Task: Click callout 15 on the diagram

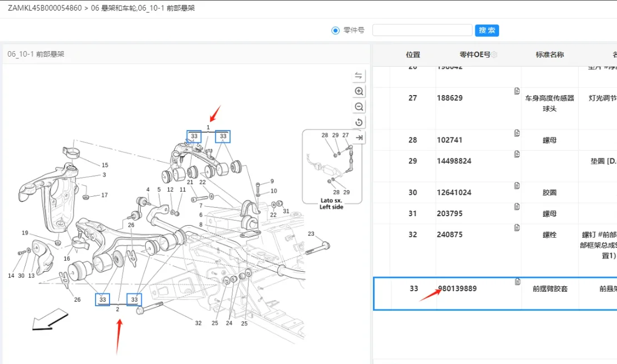Action: (x=105, y=165)
